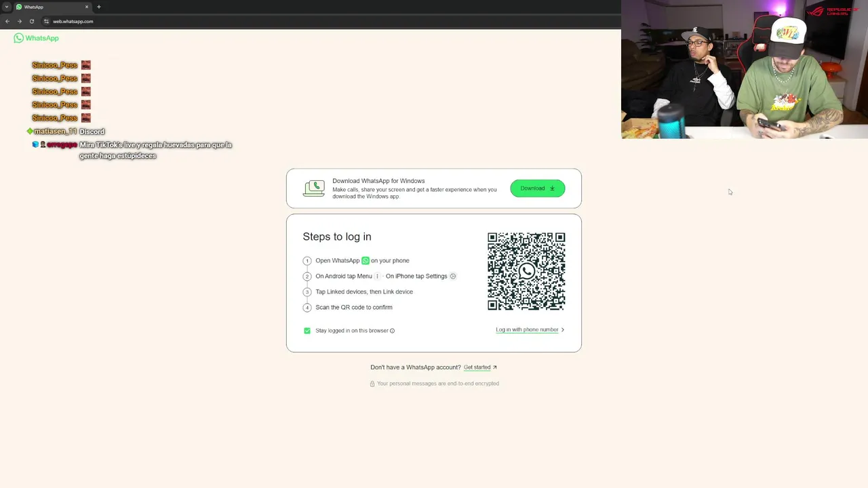Click the browser forward arrow
The image size is (868, 488).
pyautogui.click(x=20, y=21)
